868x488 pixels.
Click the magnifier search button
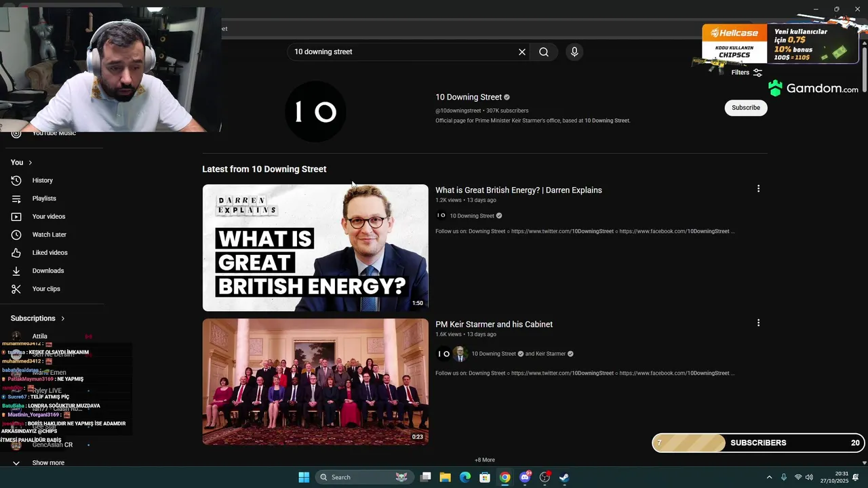[544, 52]
